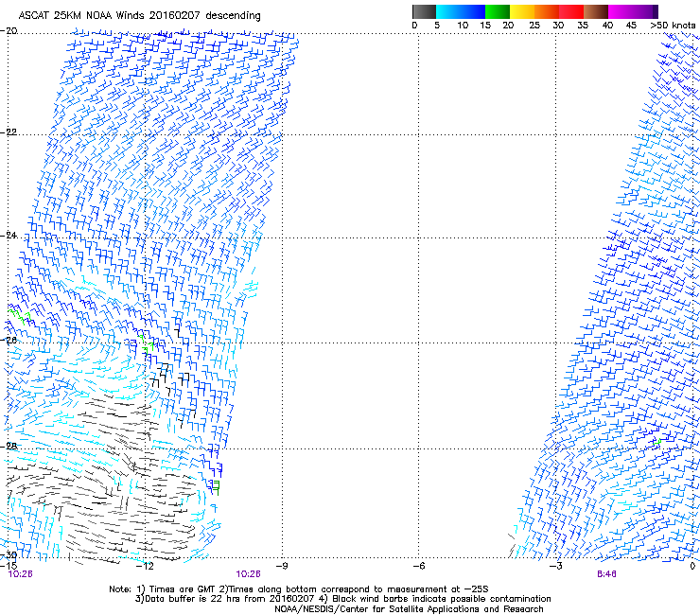This screenshot has height=615, width=700.
Task: Click the red 30-35 knots color swatch
Action: pyautogui.click(x=571, y=11)
